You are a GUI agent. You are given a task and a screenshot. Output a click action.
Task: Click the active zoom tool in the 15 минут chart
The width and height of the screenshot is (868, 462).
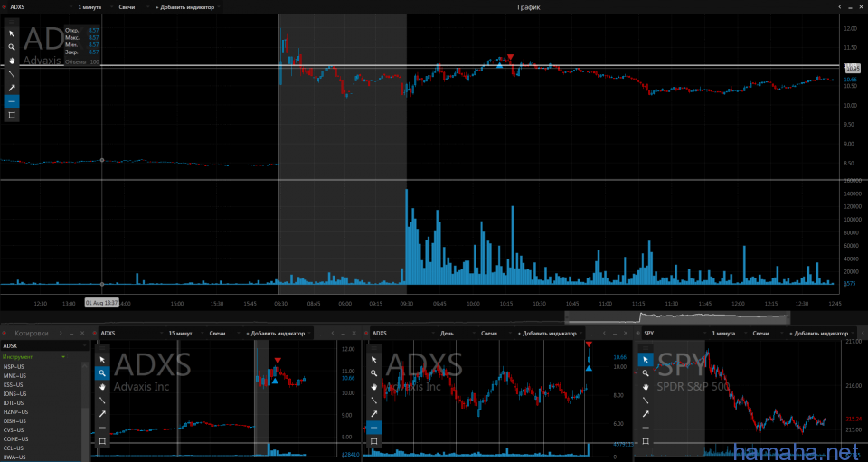(102, 372)
